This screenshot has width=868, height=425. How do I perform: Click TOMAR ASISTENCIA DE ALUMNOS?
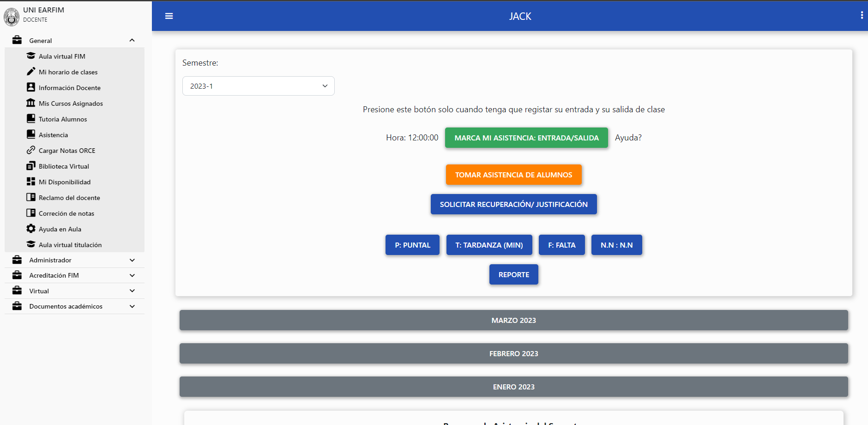pos(513,175)
